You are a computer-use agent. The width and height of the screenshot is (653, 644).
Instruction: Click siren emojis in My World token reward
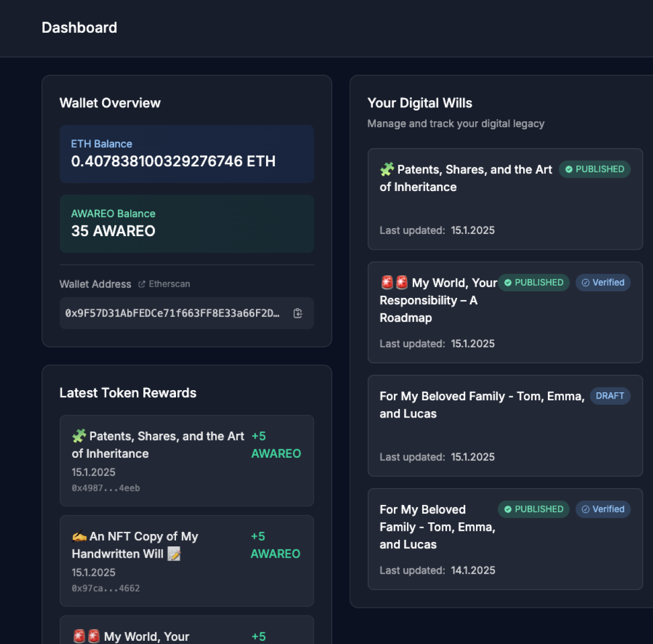[x=86, y=636]
